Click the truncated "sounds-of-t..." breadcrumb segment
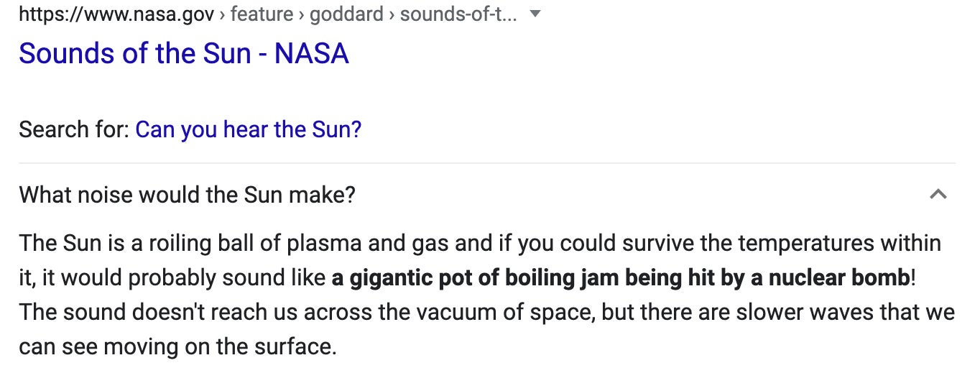The width and height of the screenshot is (980, 368). (458, 14)
